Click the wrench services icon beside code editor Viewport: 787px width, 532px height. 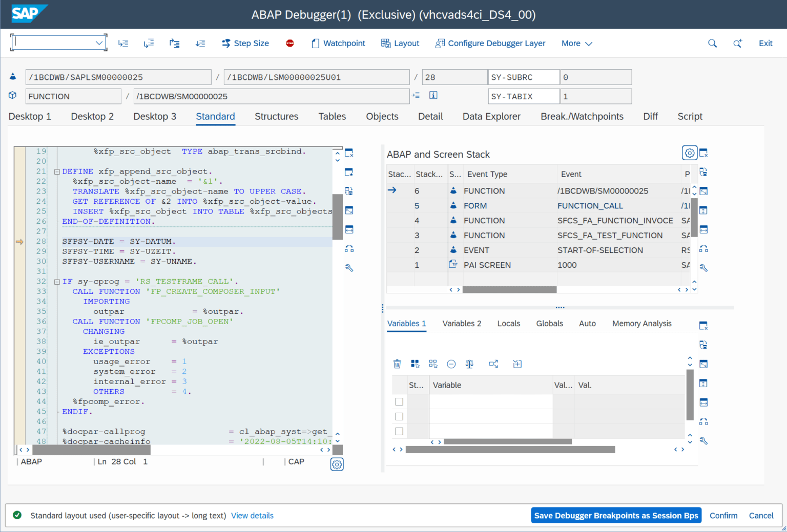pos(349,267)
